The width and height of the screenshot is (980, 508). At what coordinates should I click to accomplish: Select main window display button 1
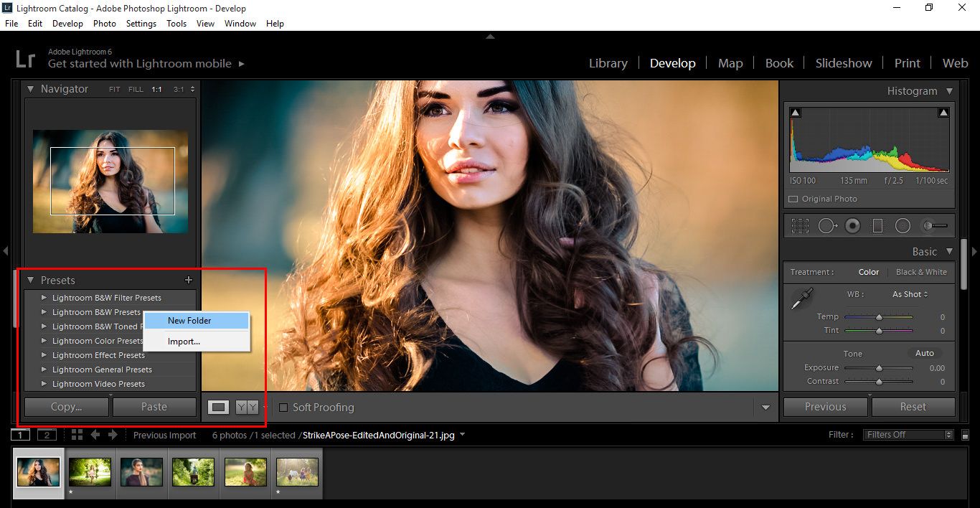[x=21, y=435]
